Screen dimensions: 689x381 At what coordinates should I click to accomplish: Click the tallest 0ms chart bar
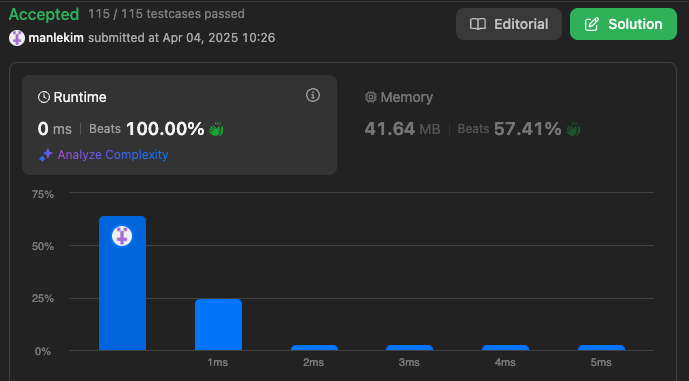point(123,283)
